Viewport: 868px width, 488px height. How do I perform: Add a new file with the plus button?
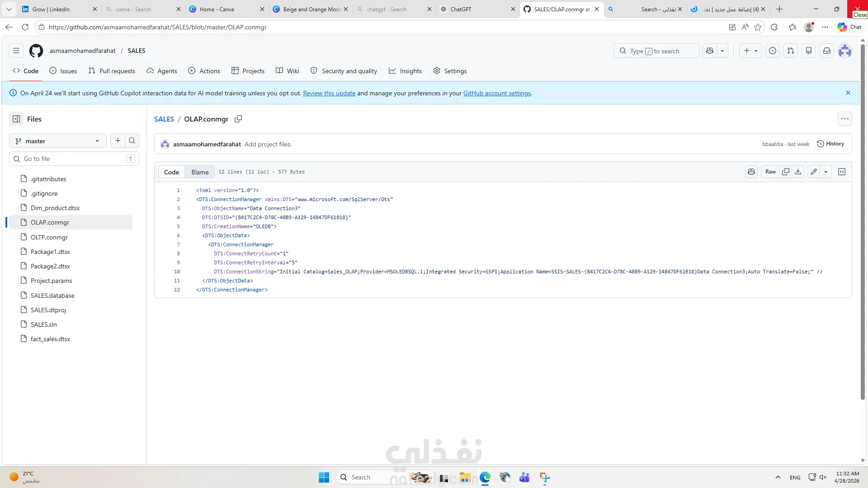tap(118, 141)
